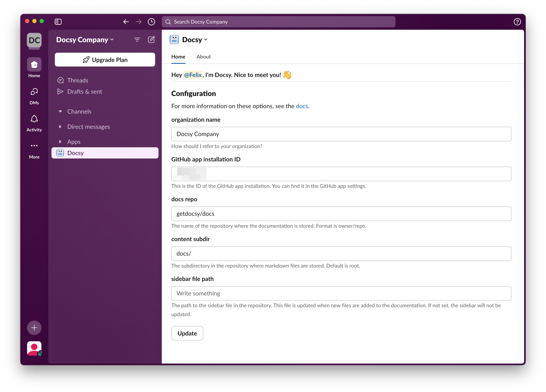This screenshot has height=392, width=546.
Task: Open the docs link
Action: 302,106
